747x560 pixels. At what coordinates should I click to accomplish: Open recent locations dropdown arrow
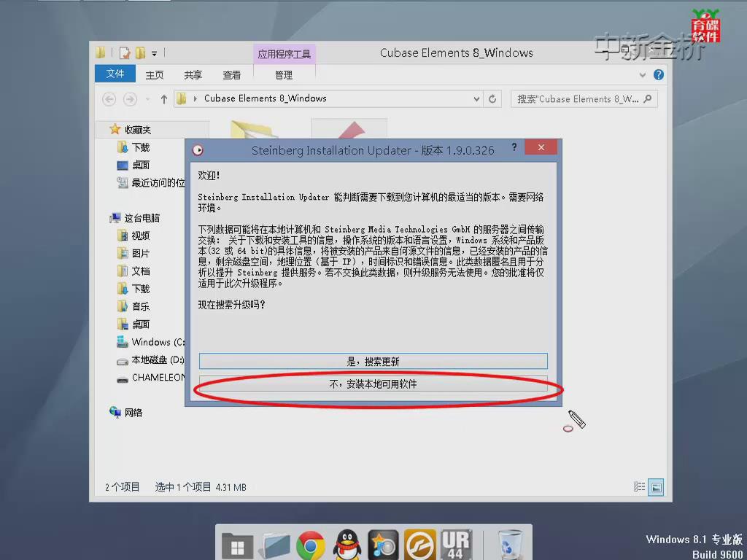coord(147,99)
